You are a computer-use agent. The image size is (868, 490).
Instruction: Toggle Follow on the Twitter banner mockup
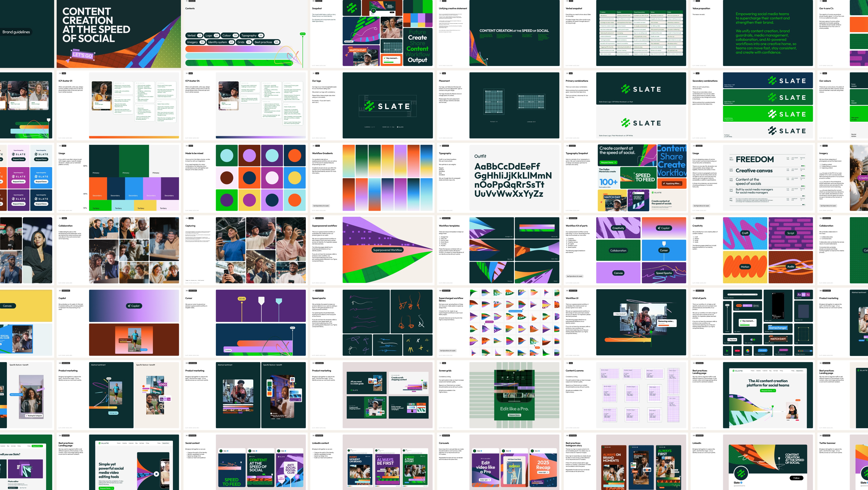(x=796, y=478)
